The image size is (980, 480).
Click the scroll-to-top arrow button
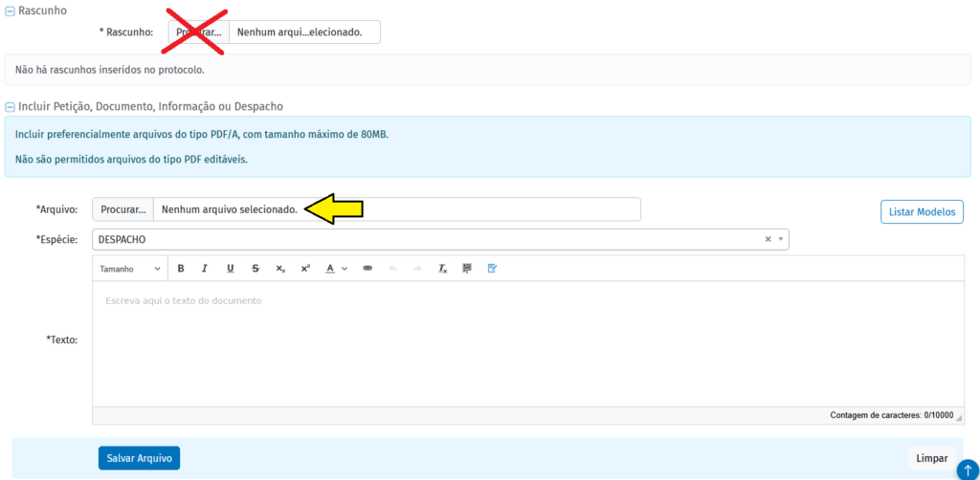(968, 469)
